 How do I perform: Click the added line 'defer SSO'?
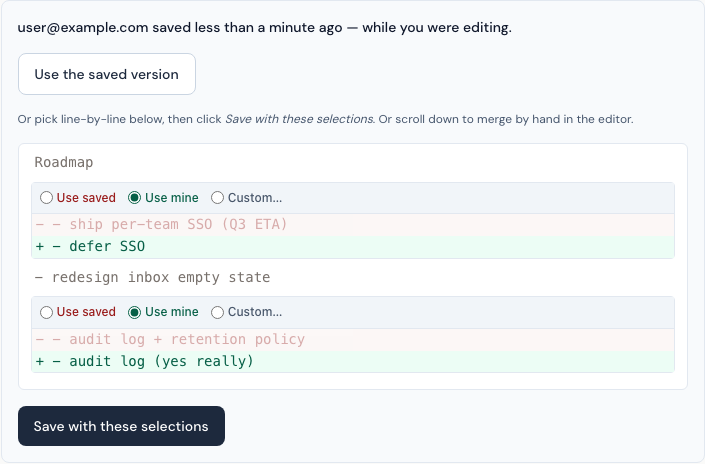353,246
